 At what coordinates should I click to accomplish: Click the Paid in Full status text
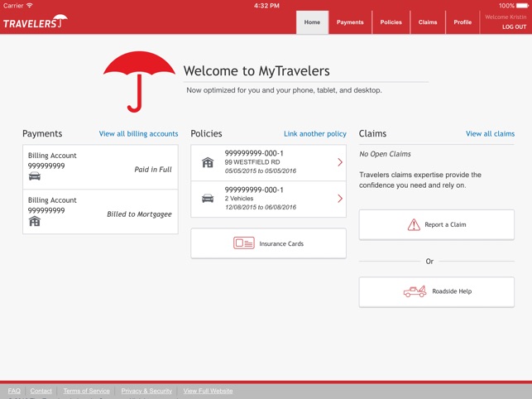point(153,170)
